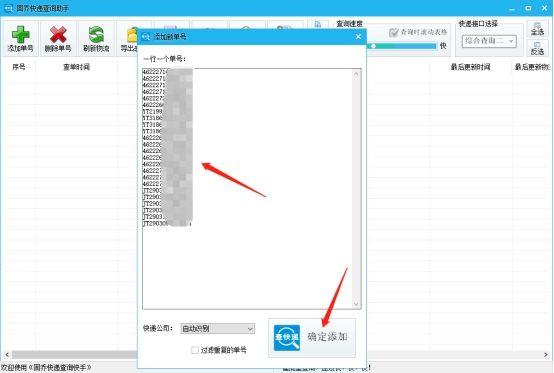The height and width of the screenshot is (373, 554).
Task: Close the 添加新单号 dialog
Action: click(358, 37)
